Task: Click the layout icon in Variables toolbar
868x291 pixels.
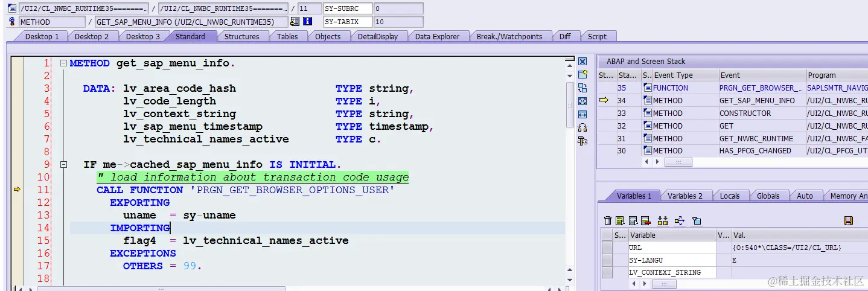Action: 697,221
